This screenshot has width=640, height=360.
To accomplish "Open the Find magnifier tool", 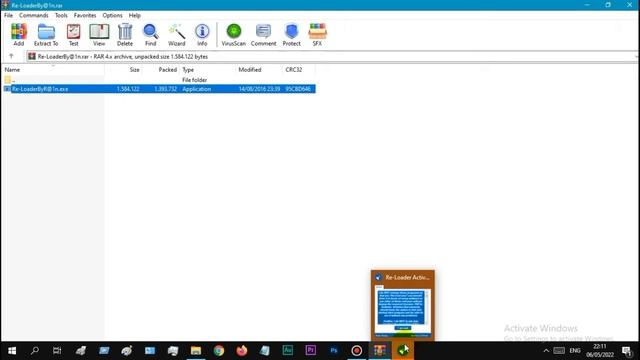I will coord(151,35).
